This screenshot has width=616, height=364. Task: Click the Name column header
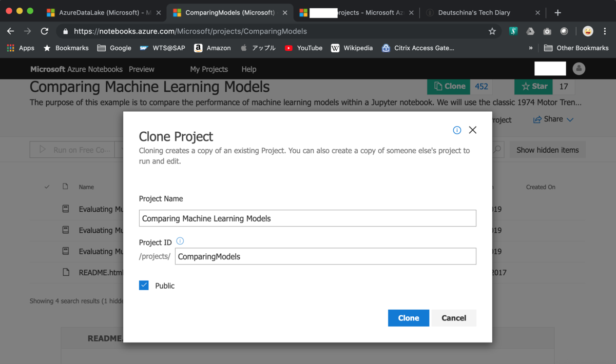pos(86,187)
